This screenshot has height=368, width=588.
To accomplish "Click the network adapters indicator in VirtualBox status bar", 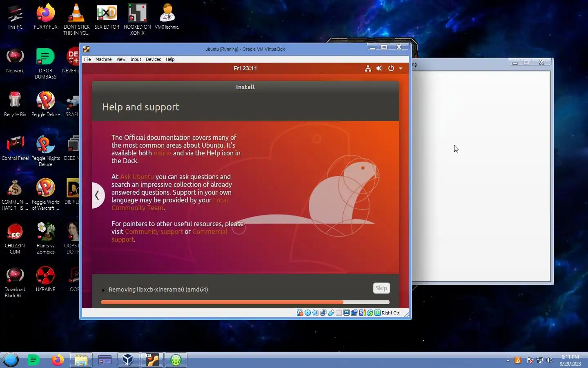I will tap(323, 313).
